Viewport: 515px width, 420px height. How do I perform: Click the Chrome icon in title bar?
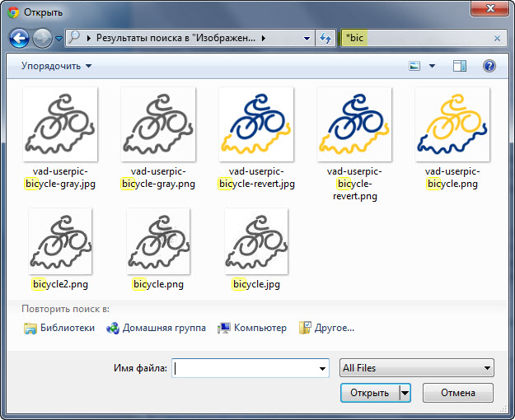tap(13, 12)
